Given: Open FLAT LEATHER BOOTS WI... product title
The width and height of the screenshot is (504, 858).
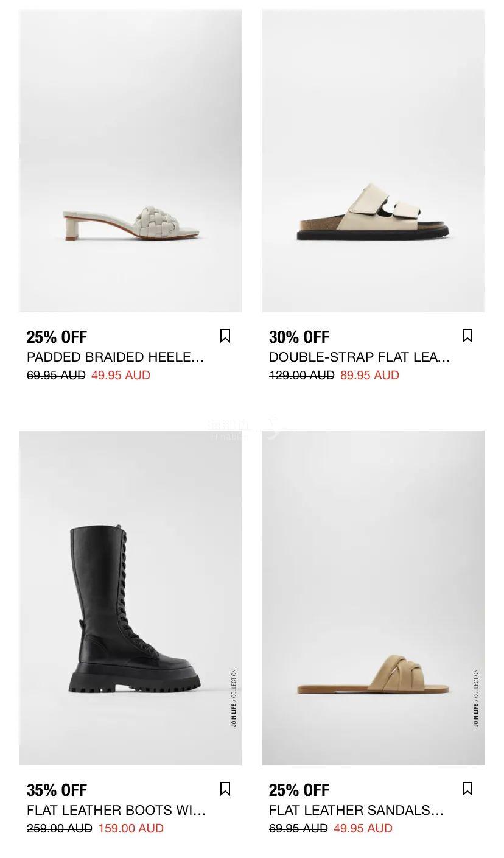Looking at the screenshot, I should pos(116,810).
